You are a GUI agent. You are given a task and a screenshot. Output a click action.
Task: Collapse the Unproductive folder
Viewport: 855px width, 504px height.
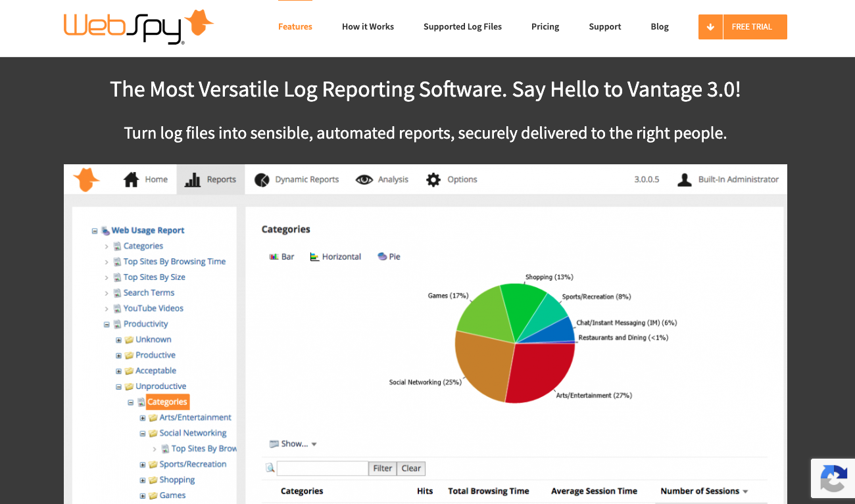119,387
